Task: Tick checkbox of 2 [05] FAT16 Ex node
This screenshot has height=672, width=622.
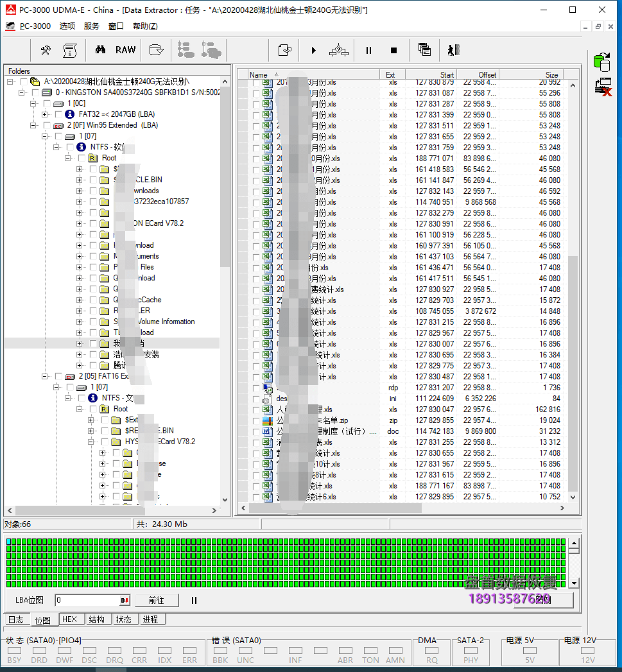Action: pos(58,376)
